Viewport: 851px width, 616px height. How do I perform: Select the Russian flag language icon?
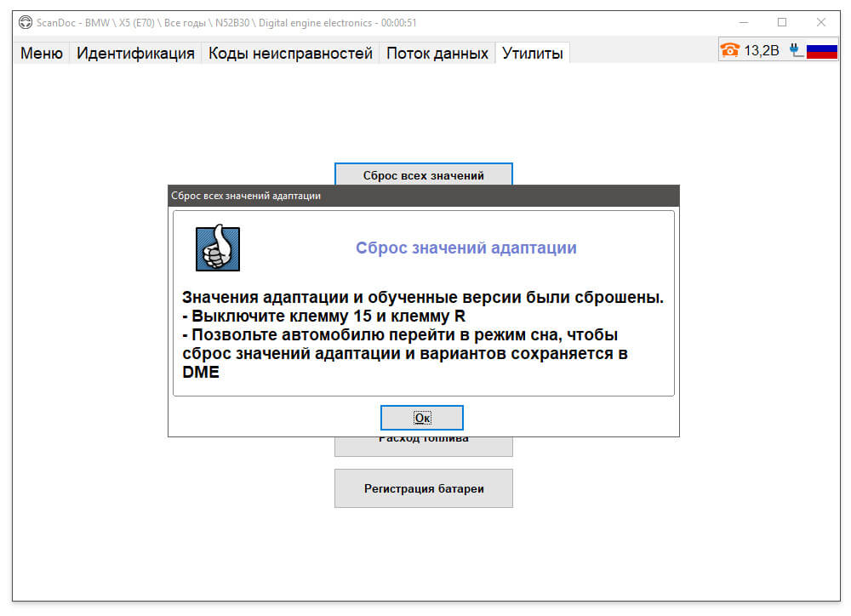pos(822,51)
